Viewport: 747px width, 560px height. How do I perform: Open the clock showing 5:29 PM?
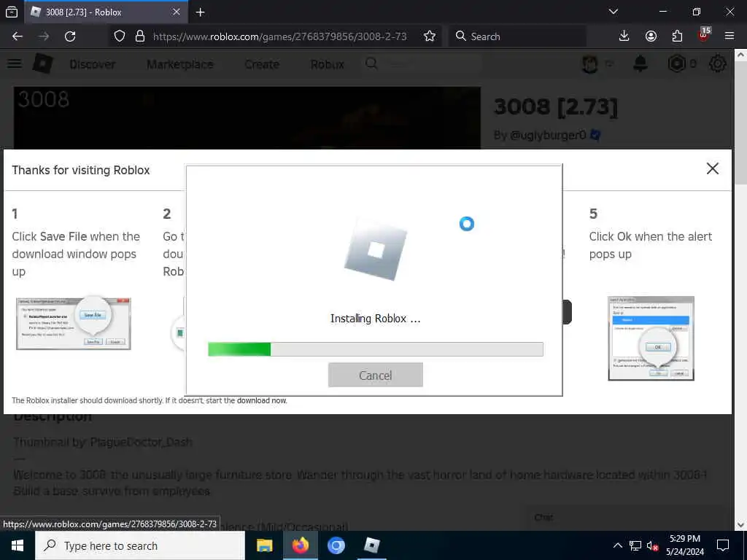pos(684,545)
